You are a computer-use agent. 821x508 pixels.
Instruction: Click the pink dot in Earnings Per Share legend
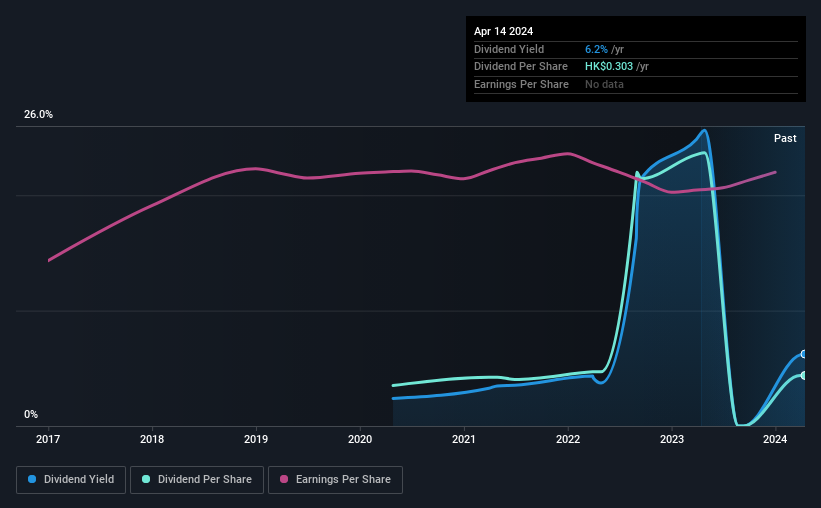tap(284, 480)
